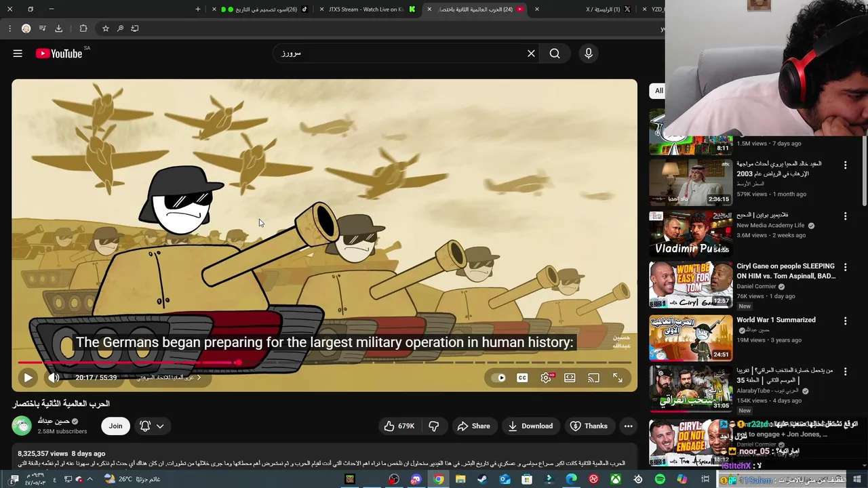
Task: Share the video
Action: coord(473,426)
